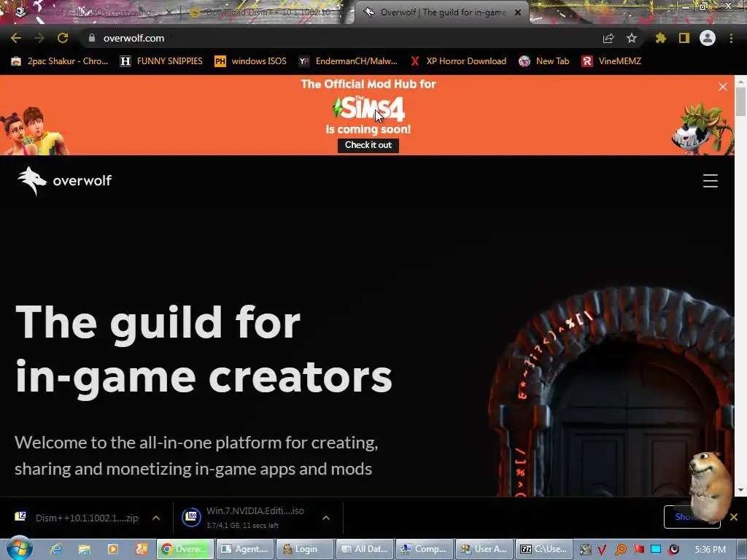The height and width of the screenshot is (560, 747).
Task: Click the orange magnifier tray icon
Action: (621, 550)
